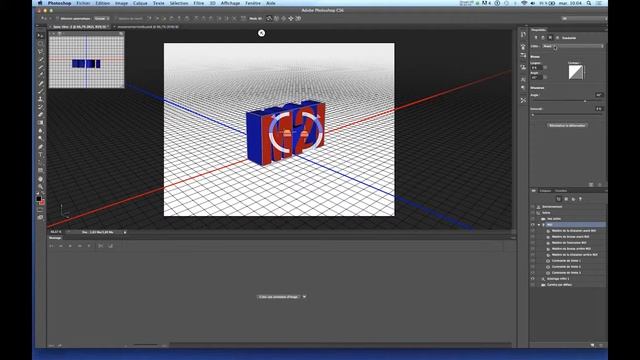Toggle visibility of the M2I 3D object
640x360 pixels.
point(533,224)
